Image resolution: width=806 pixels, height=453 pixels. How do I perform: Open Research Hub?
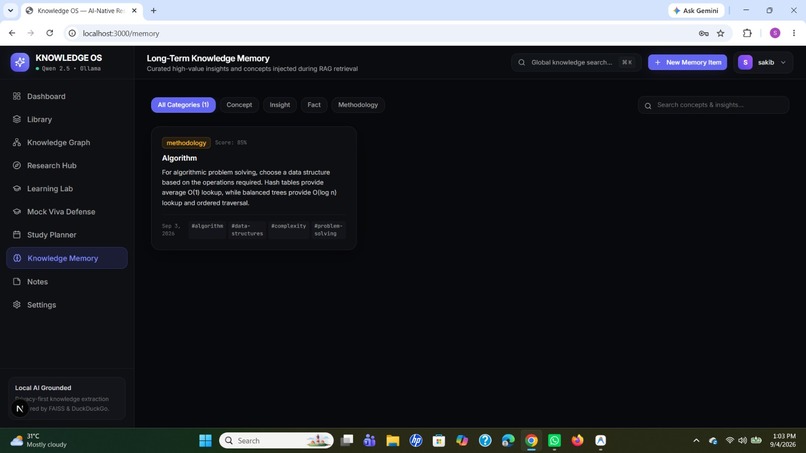pos(67,166)
